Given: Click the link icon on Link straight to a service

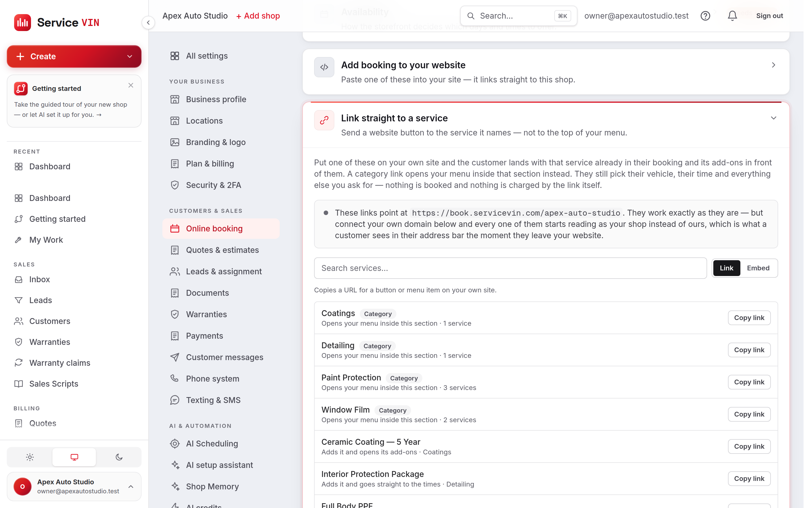Looking at the screenshot, I should tap(324, 120).
